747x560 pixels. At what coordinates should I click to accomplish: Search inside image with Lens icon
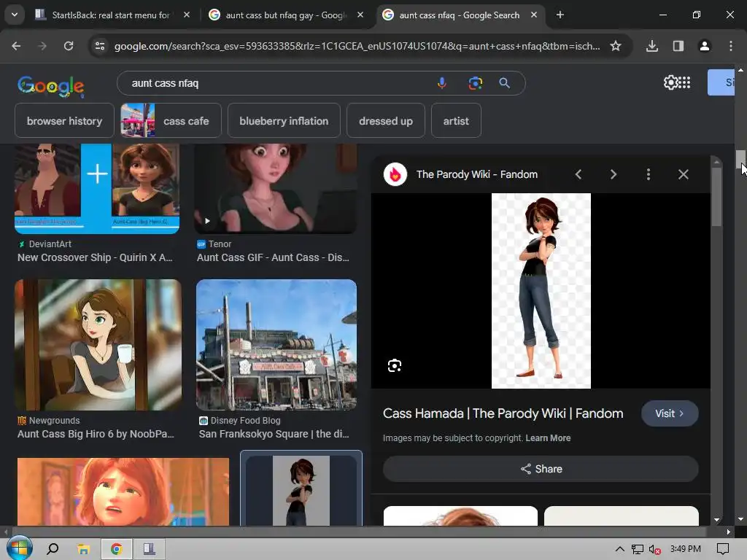(395, 366)
